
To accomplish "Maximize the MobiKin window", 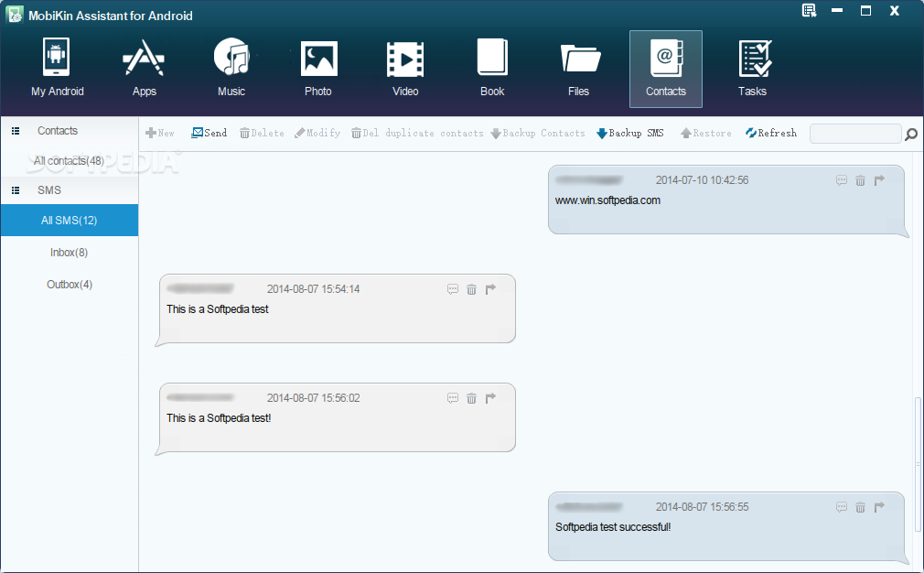I will click(x=865, y=11).
